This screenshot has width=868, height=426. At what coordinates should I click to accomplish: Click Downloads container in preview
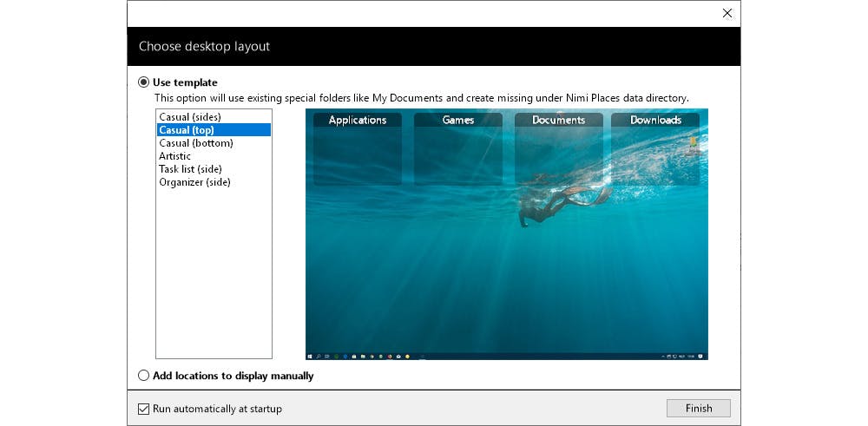point(655,149)
